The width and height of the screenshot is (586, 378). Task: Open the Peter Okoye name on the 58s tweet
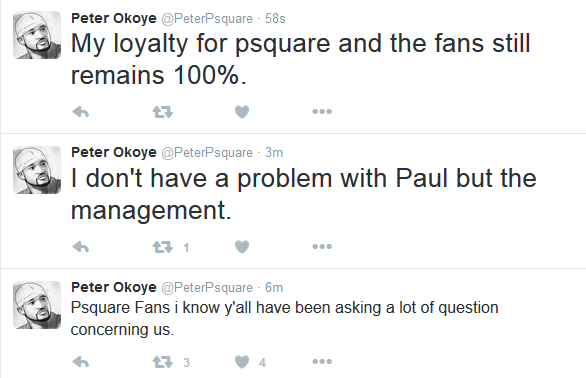coord(114,18)
